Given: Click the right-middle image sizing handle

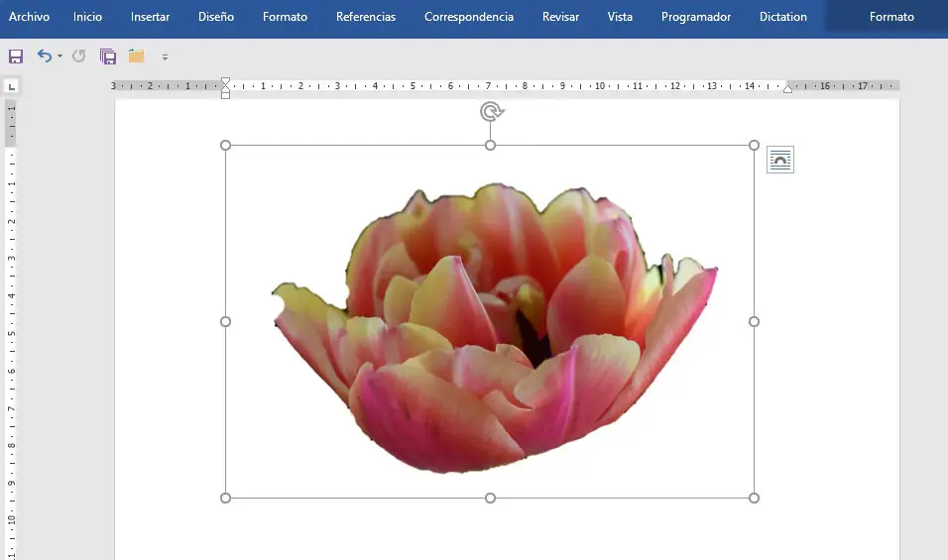Looking at the screenshot, I should pos(754,321).
